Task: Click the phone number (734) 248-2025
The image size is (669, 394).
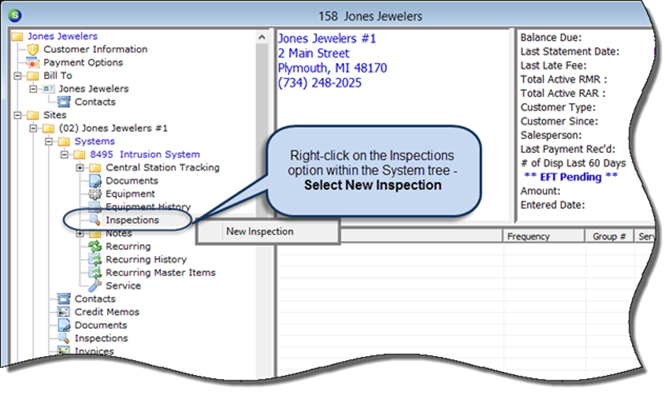Action: [x=320, y=83]
